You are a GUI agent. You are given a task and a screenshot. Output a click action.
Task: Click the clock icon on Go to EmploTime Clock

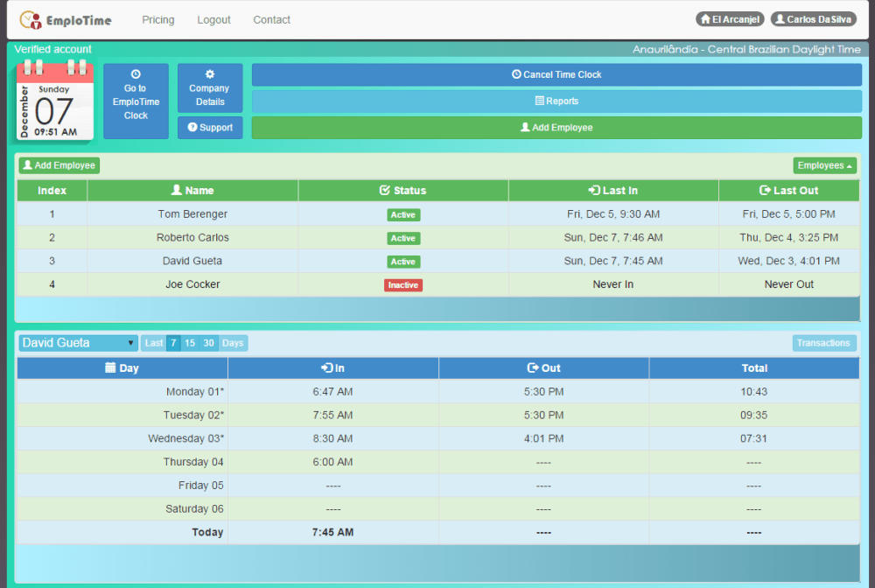136,76
